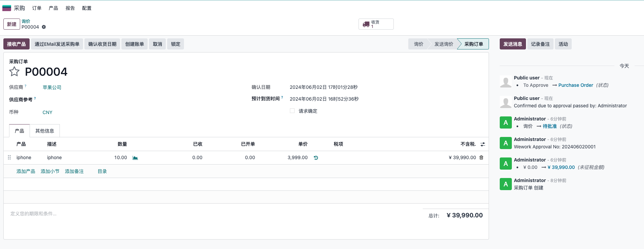644x249 pixels.
Task: Click the 锁定 button
Action: click(x=176, y=44)
